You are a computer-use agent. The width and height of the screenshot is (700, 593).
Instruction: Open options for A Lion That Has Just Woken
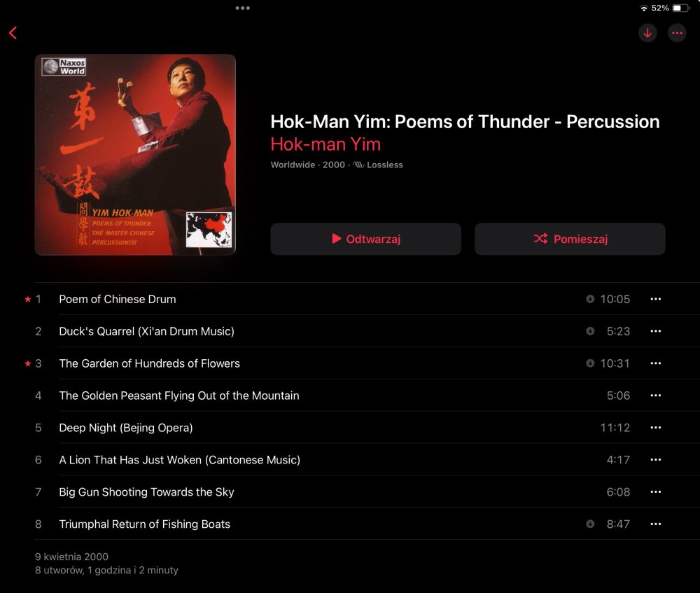coord(655,459)
